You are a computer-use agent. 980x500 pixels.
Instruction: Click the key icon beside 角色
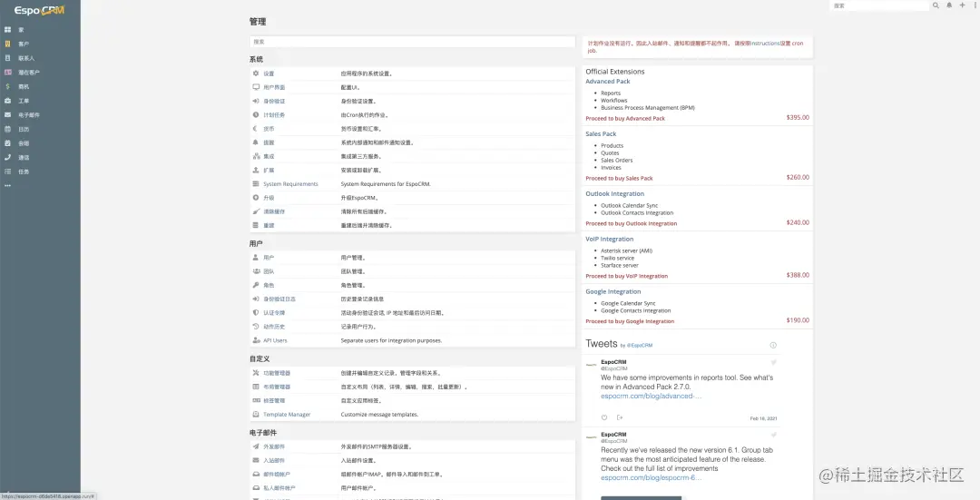(256, 285)
